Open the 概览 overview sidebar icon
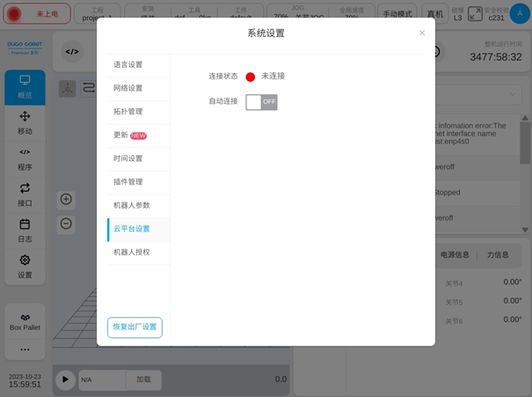This screenshot has height=397, width=532. coord(25,86)
